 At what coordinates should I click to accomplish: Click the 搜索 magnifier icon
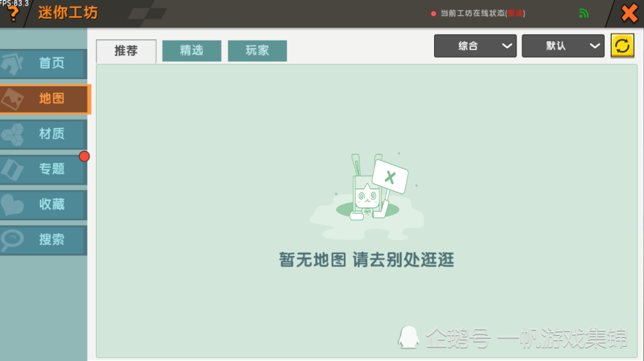pyautogui.click(x=12, y=240)
